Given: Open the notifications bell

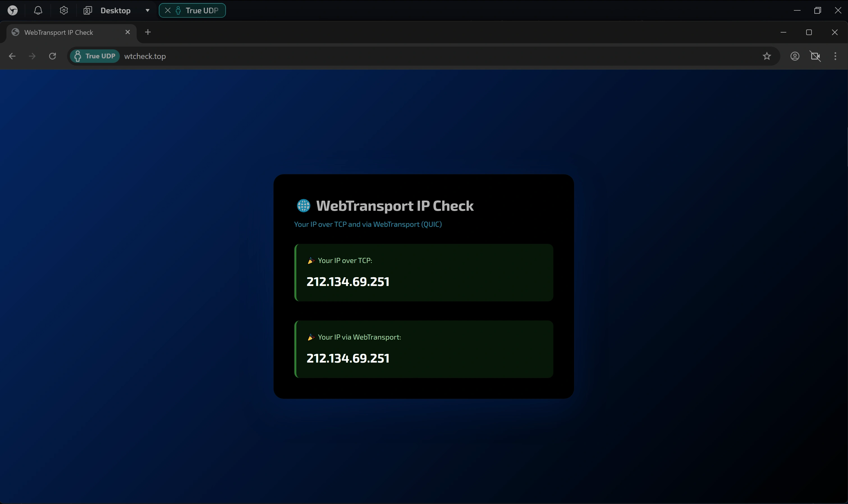Looking at the screenshot, I should coord(38,11).
